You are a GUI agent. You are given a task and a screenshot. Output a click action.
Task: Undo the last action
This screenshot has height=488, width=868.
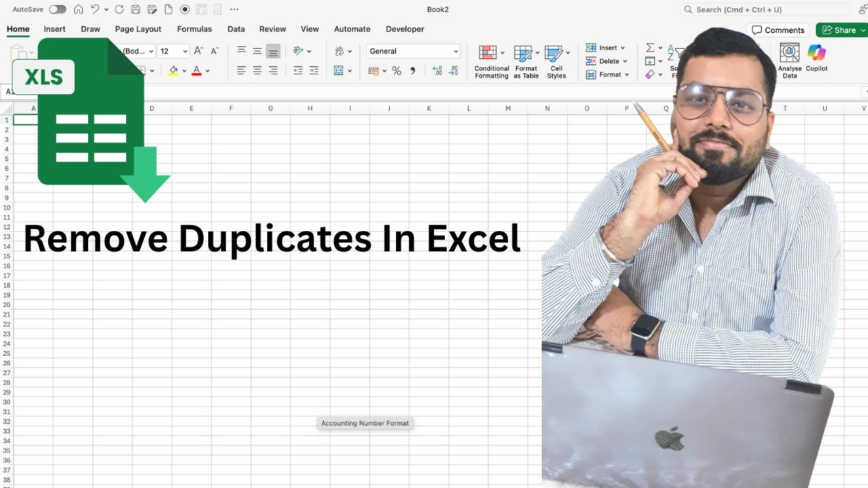(95, 9)
